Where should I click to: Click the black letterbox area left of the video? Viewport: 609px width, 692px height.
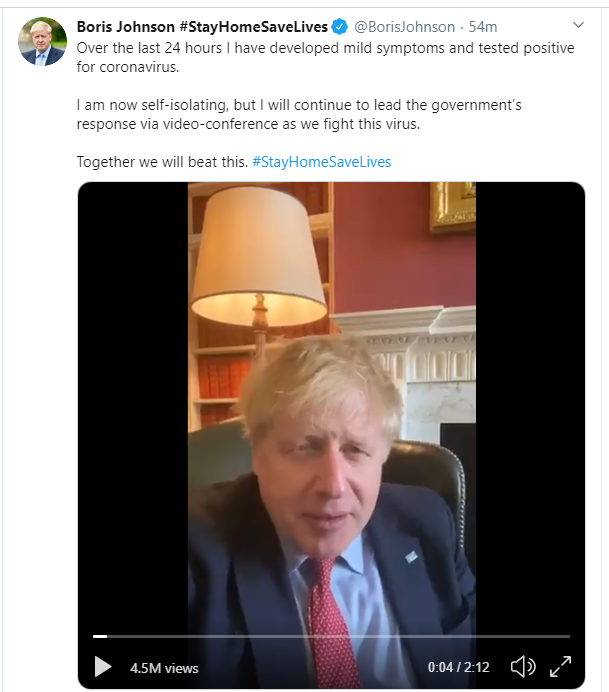click(x=132, y=400)
